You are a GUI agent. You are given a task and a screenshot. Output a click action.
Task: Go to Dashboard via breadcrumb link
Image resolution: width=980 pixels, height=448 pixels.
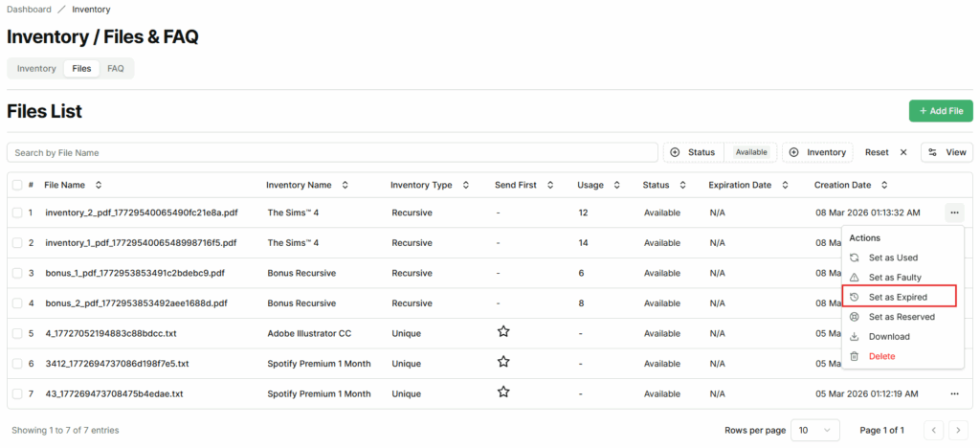click(x=29, y=10)
